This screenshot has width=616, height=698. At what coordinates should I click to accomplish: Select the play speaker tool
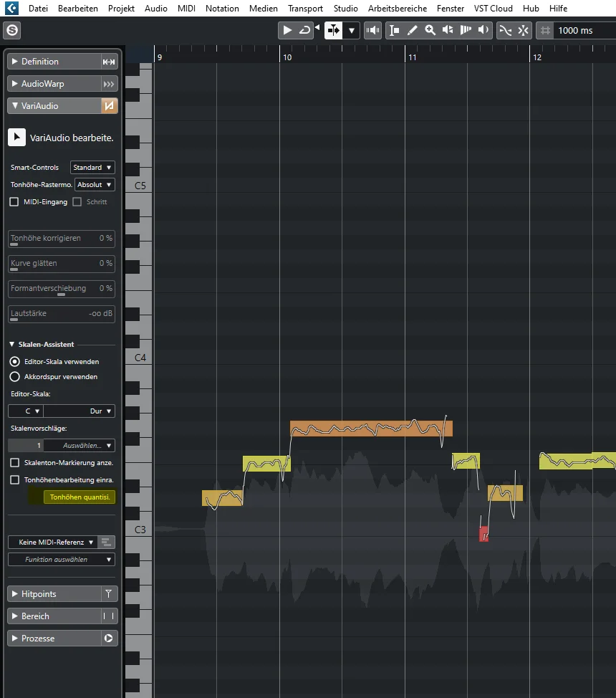coord(483,30)
